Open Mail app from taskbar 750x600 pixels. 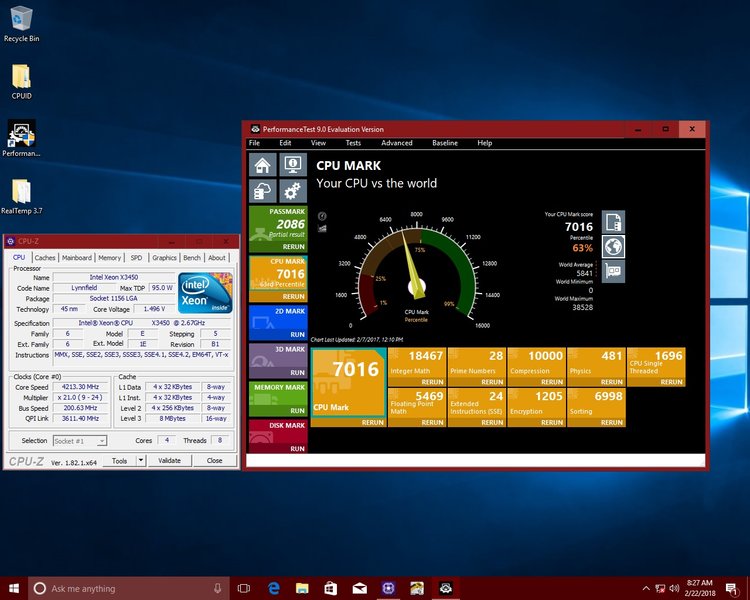click(360, 589)
